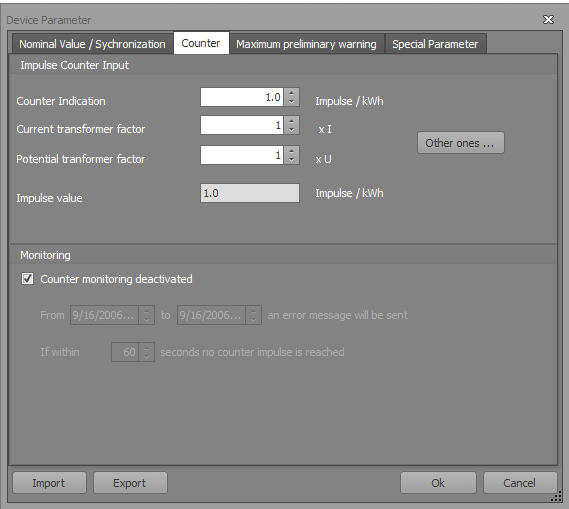
Task: Increase Counter Indication value with up arrow
Action: coord(291,93)
